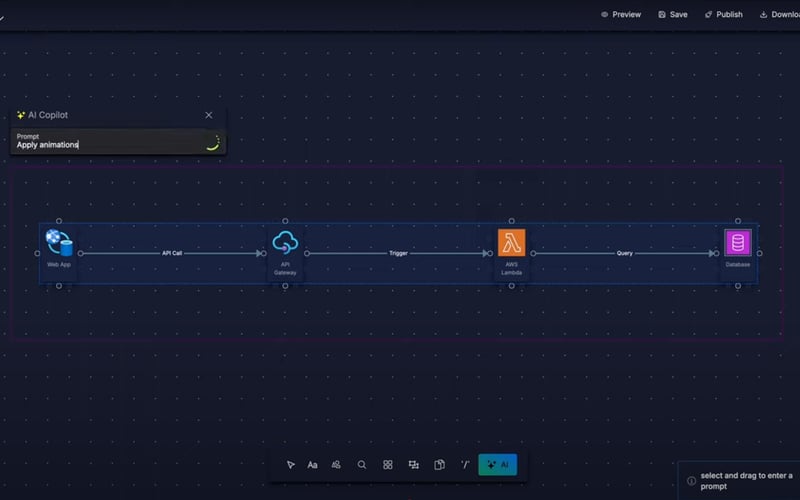
Task: Open Preview from top bar
Action: tap(621, 14)
